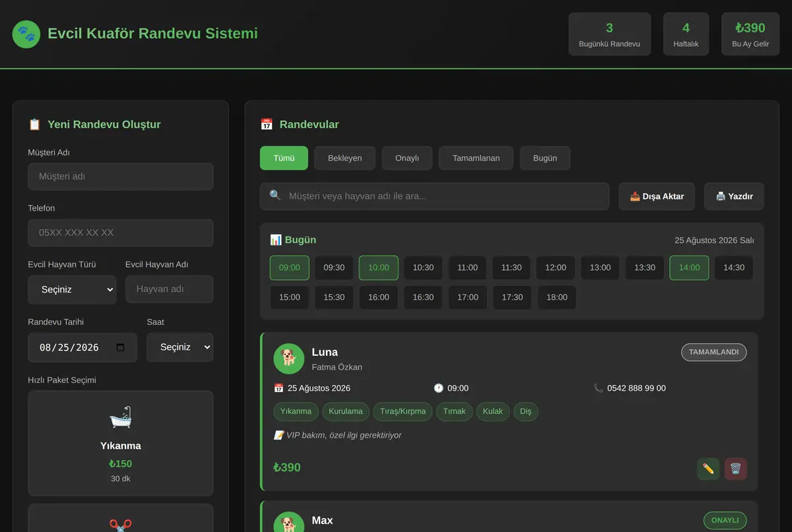Click the paw logo icon in header

(x=26, y=34)
